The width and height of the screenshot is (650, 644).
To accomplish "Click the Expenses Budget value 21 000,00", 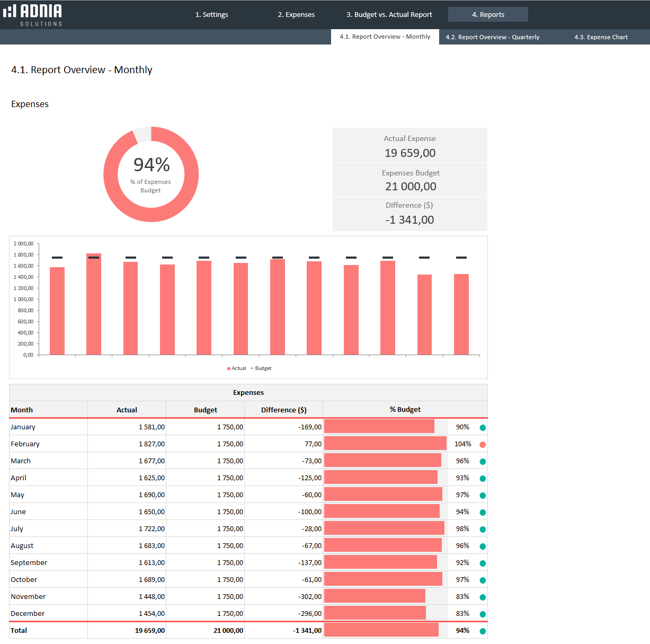I will tap(411, 187).
